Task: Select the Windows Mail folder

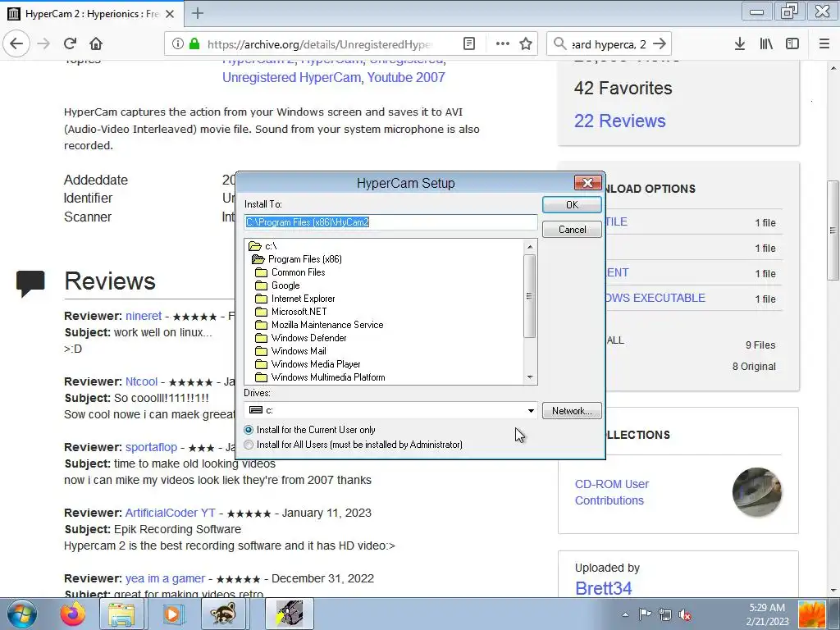Action: point(291,351)
